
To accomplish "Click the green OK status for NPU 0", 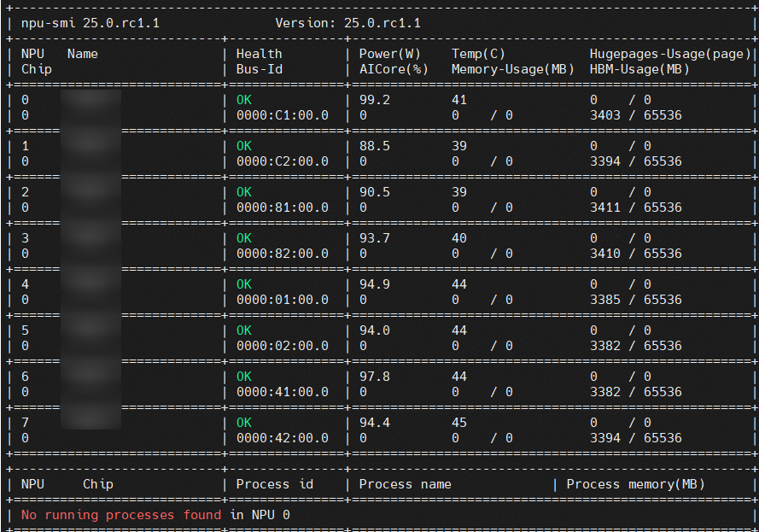I will pyautogui.click(x=244, y=100).
